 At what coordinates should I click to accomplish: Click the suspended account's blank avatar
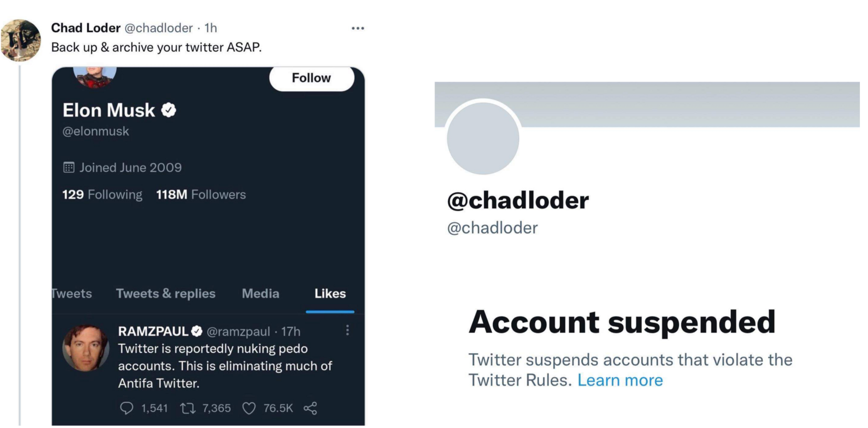(x=483, y=139)
